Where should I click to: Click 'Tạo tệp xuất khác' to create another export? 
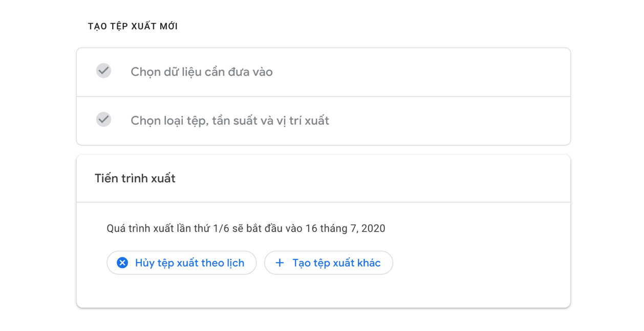coord(329,262)
